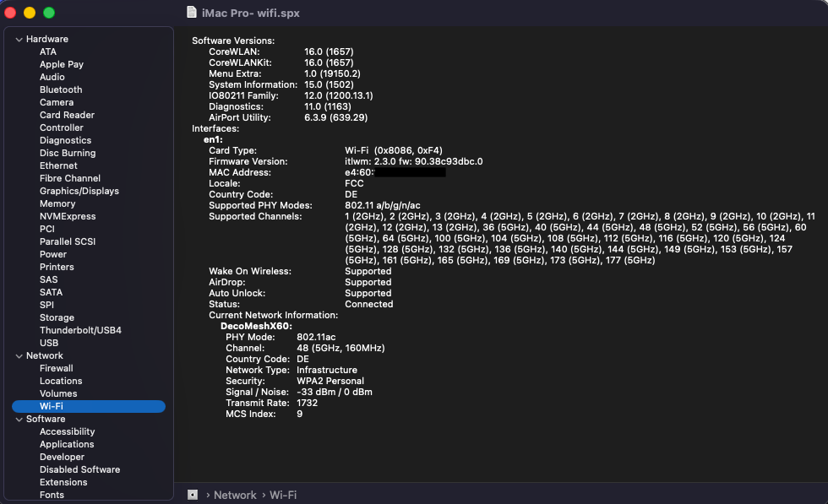The width and height of the screenshot is (828, 504).
Task: Open Disabled Software entry
Action: (79, 469)
